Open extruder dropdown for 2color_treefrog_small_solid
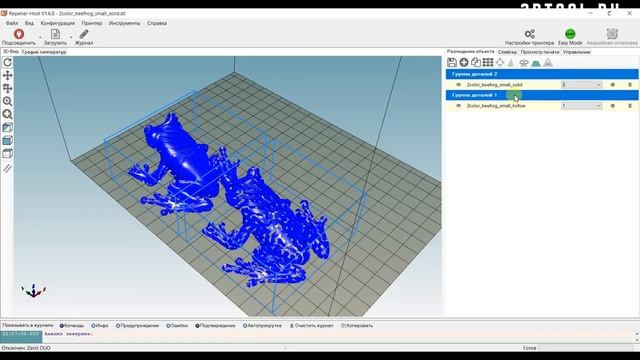The image size is (640, 360). point(582,84)
